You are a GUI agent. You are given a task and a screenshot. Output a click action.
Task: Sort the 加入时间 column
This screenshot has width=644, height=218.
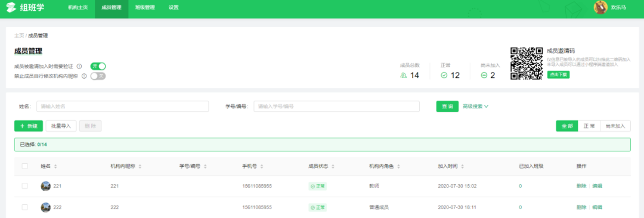pos(463,166)
